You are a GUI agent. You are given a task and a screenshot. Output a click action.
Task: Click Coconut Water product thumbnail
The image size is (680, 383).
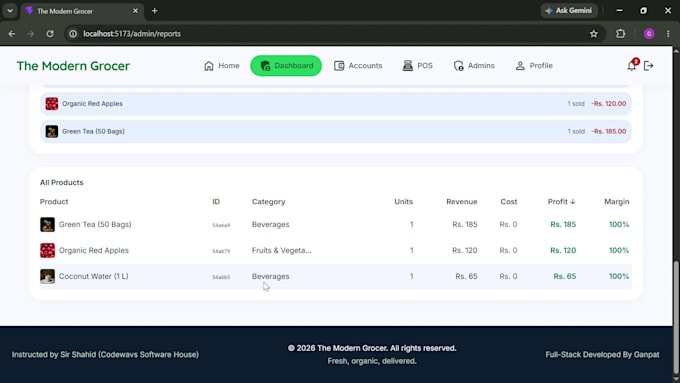coord(47,276)
